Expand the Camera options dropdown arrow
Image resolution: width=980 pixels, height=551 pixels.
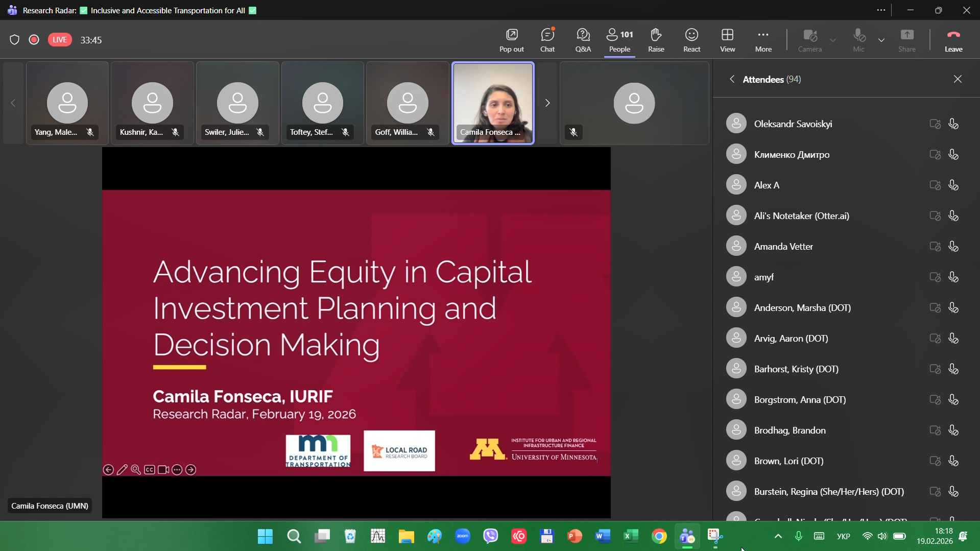click(x=833, y=40)
